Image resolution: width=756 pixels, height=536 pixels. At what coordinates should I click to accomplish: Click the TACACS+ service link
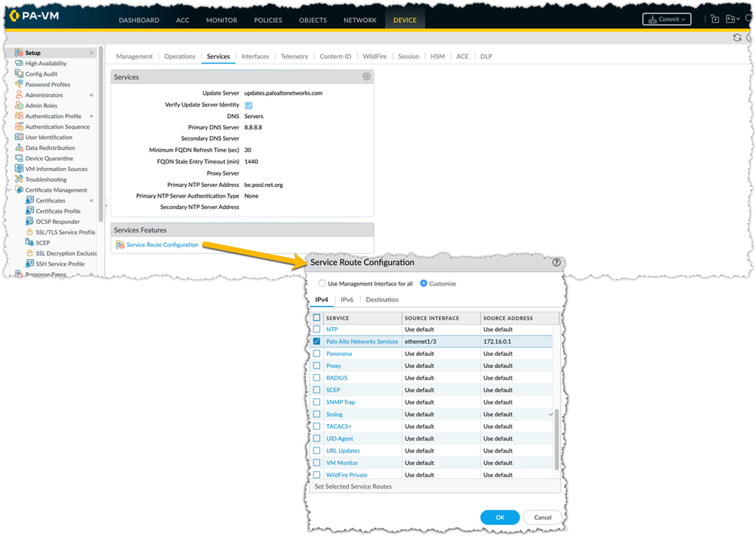click(338, 426)
